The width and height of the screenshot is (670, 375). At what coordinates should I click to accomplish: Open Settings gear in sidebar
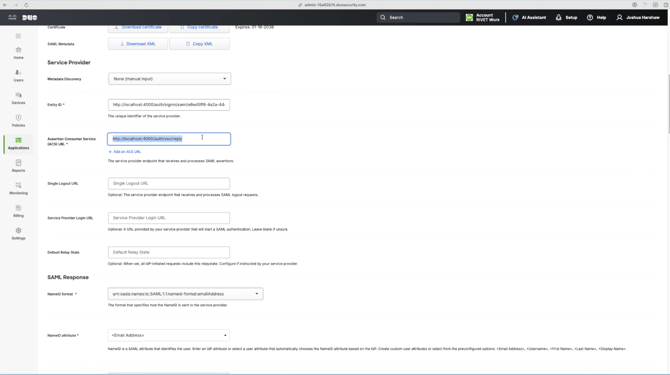pos(18,234)
